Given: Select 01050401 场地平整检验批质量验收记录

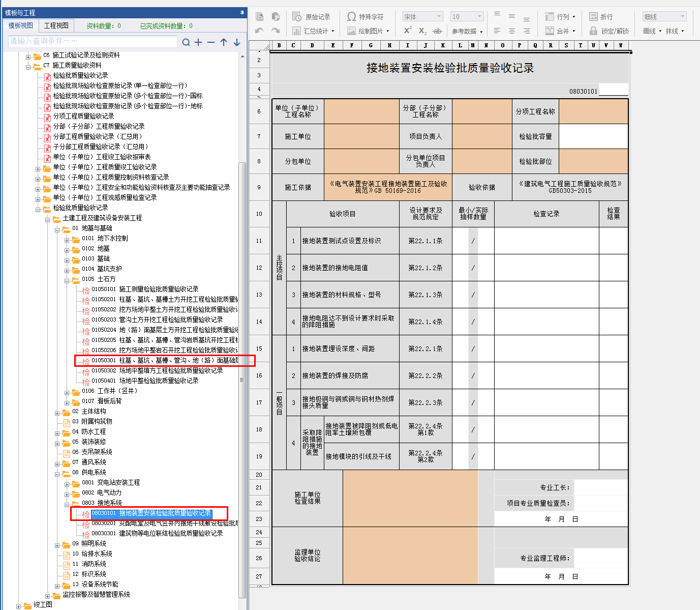Looking at the screenshot, I should tap(145, 381).
